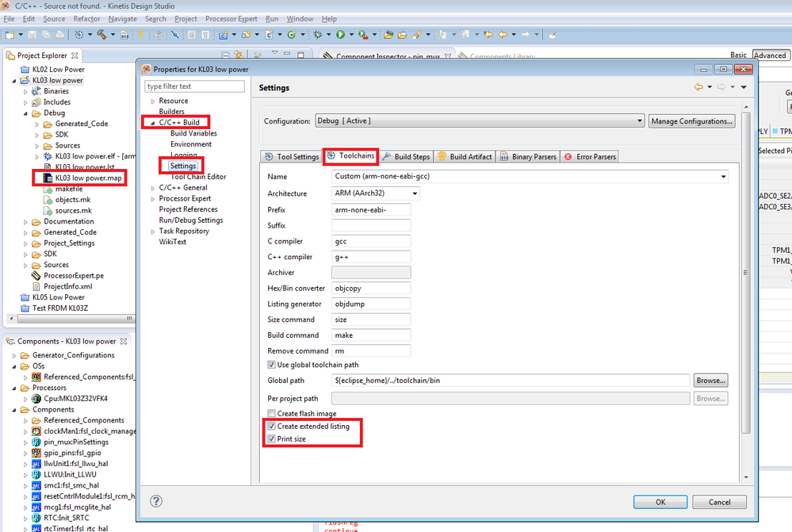Switch to the Build Artifact tab

(x=465, y=157)
